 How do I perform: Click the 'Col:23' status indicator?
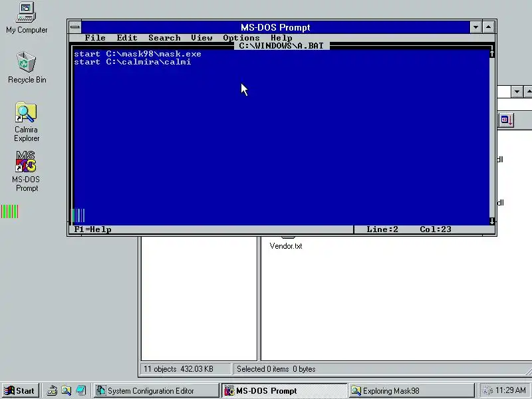point(436,229)
